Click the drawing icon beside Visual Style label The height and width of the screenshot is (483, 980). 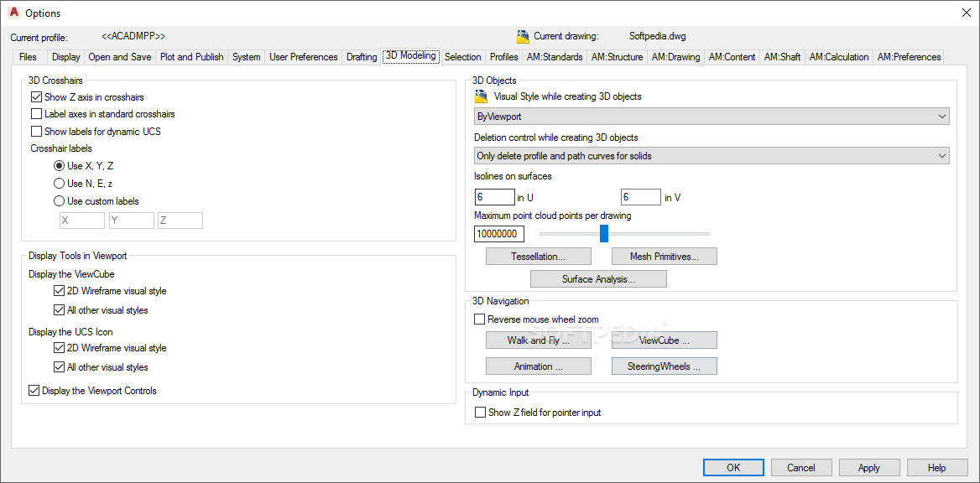(x=481, y=96)
